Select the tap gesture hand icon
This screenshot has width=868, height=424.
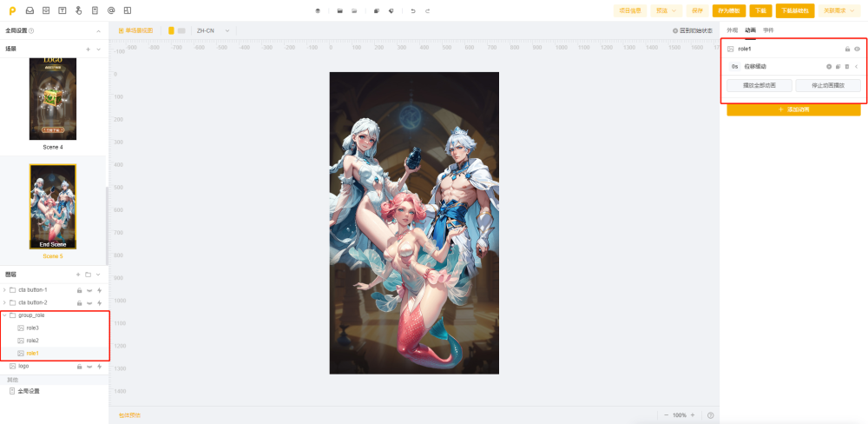tap(79, 10)
